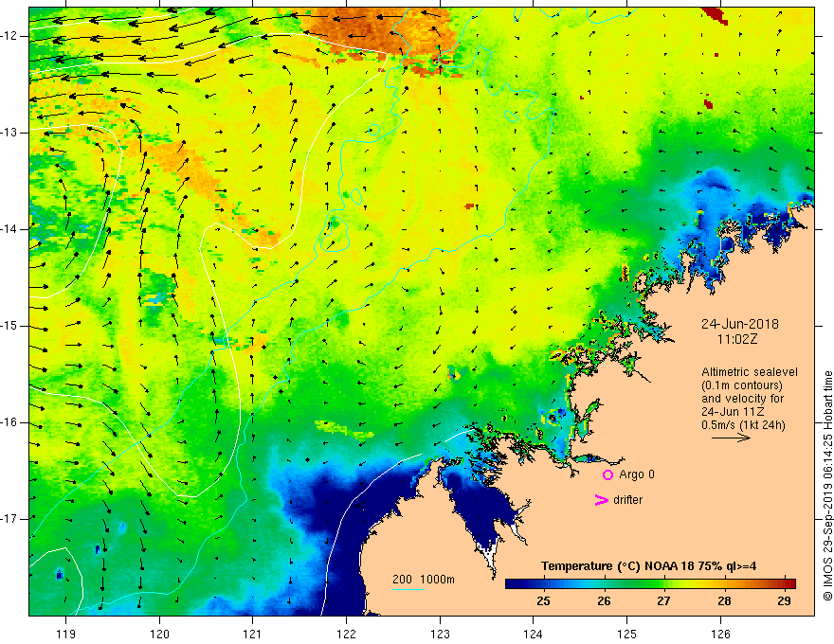
Task: Click the colorbar tick label 25
Action: pos(543,601)
